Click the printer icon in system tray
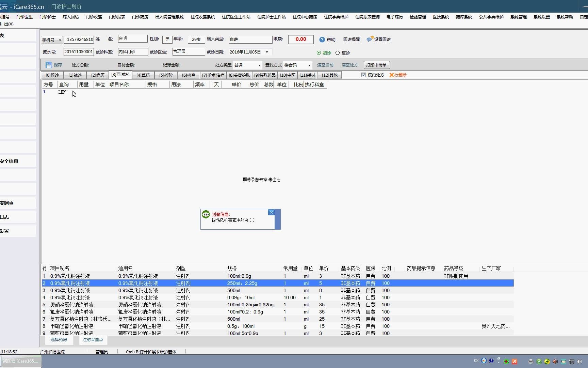The image size is (588, 368). point(531,362)
